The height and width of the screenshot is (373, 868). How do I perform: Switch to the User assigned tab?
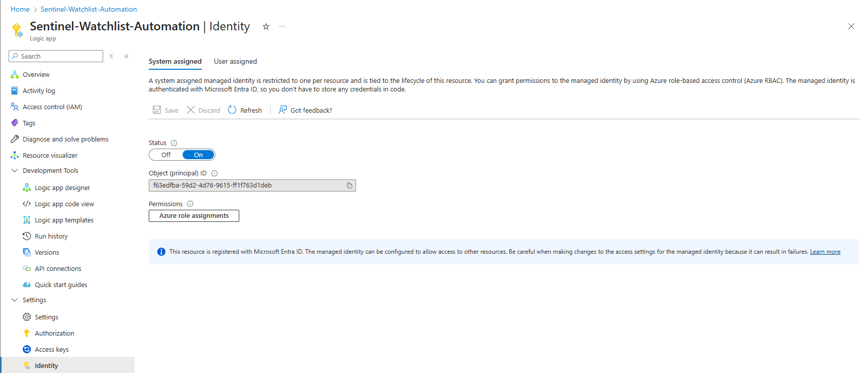[x=235, y=61]
